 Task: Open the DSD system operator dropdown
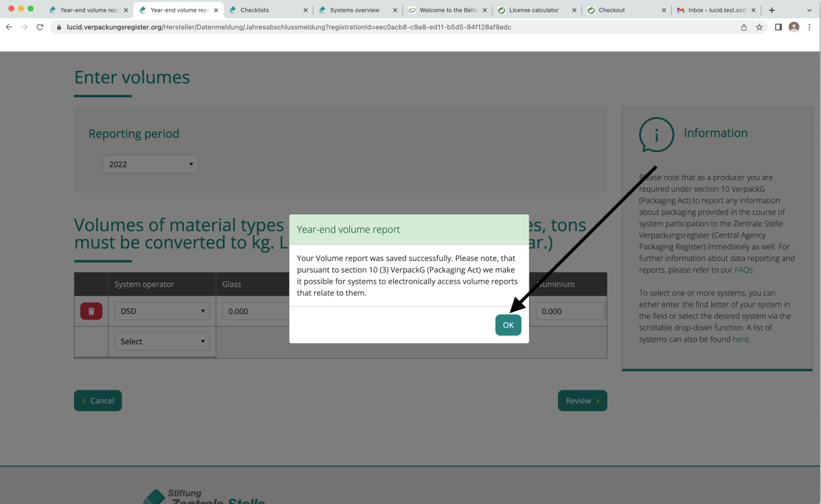pos(162,311)
